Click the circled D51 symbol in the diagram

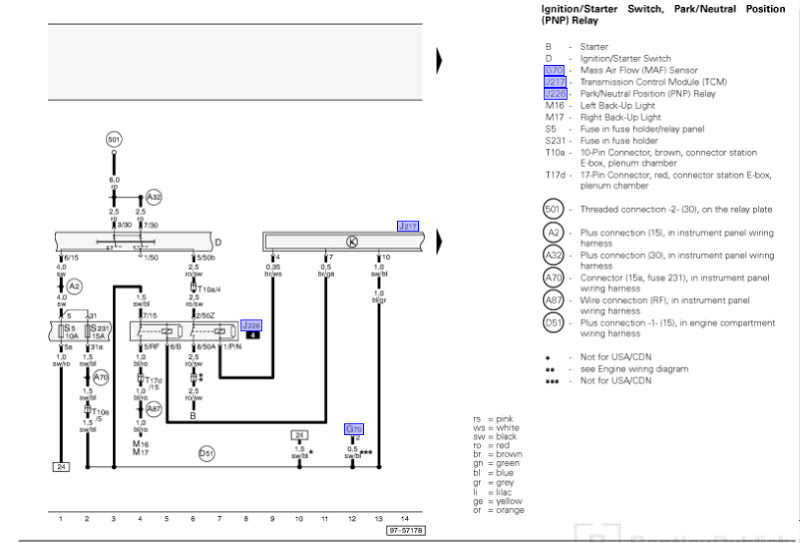click(x=207, y=453)
